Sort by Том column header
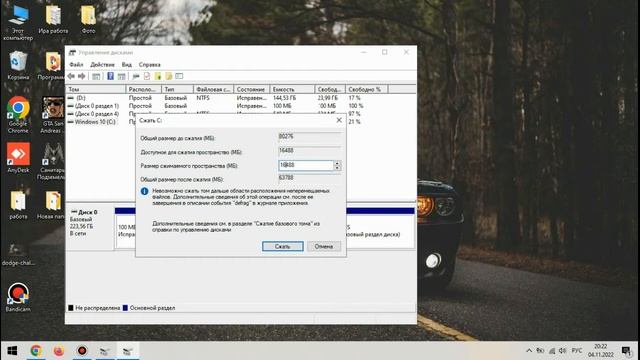 click(x=96, y=89)
